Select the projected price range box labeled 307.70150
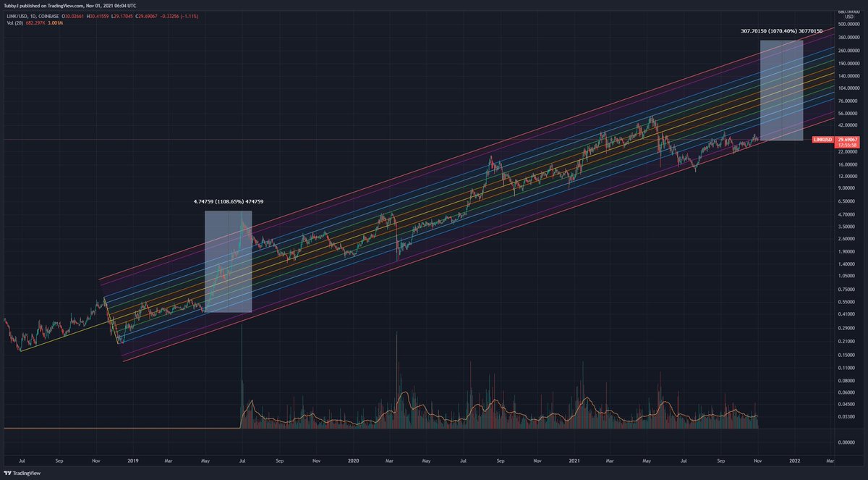The width and height of the screenshot is (868, 480). 782,90
